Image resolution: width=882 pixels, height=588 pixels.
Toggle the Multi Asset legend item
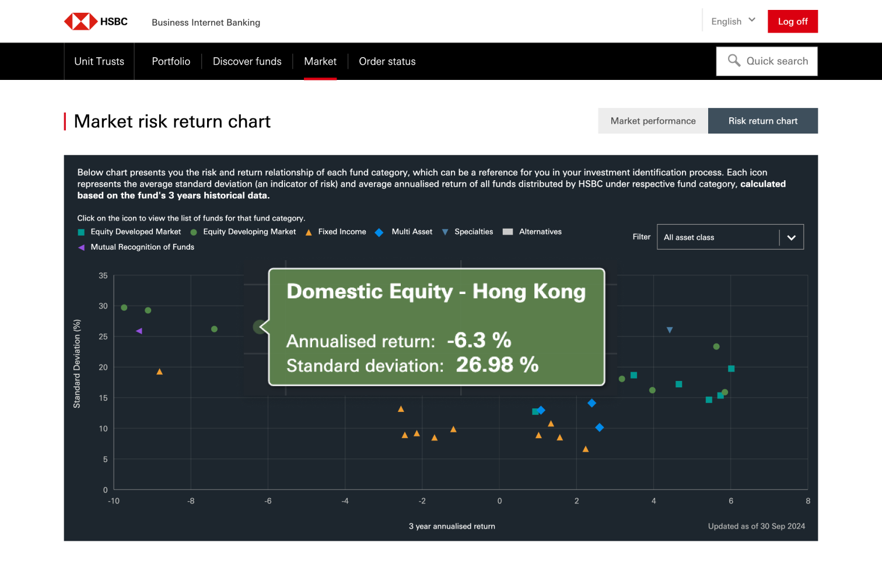404,232
